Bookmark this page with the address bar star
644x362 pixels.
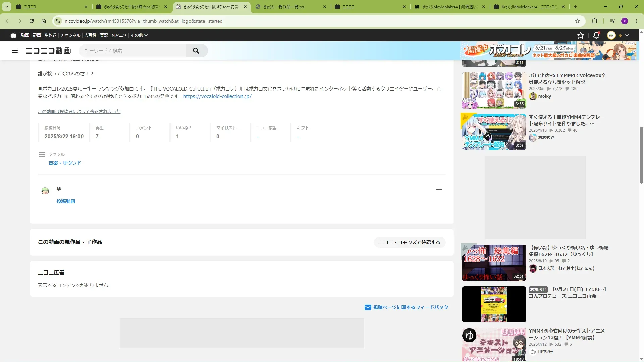pyautogui.click(x=577, y=21)
